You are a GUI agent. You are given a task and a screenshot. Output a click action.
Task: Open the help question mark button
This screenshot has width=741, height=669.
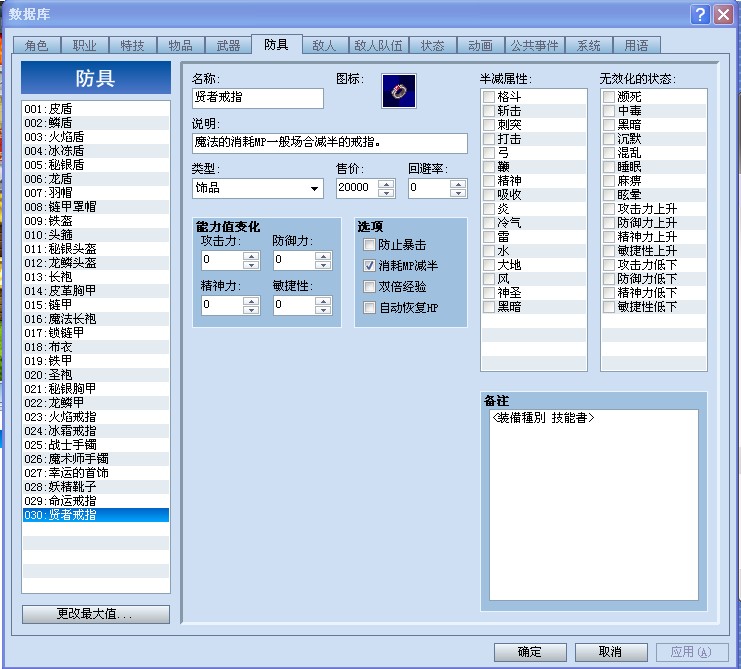700,14
